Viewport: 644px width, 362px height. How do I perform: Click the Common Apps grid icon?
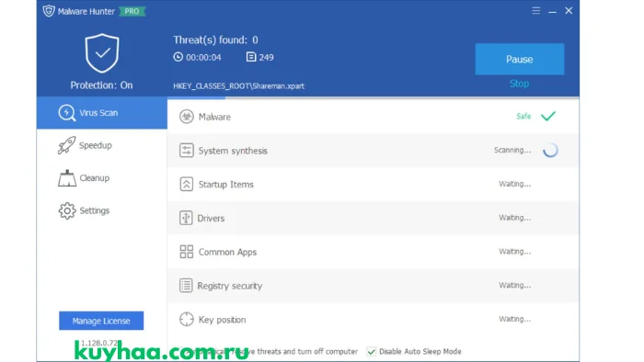click(x=187, y=252)
